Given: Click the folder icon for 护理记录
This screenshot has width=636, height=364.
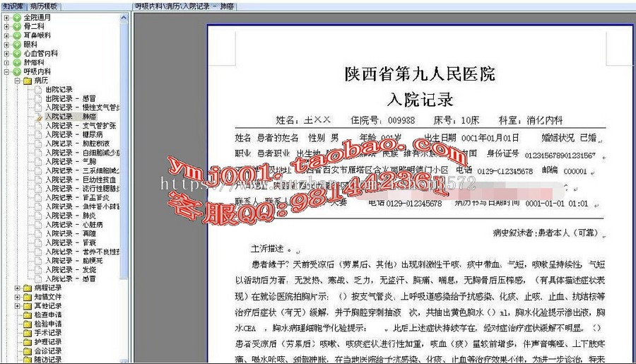Looking at the screenshot, I should 28,341.
